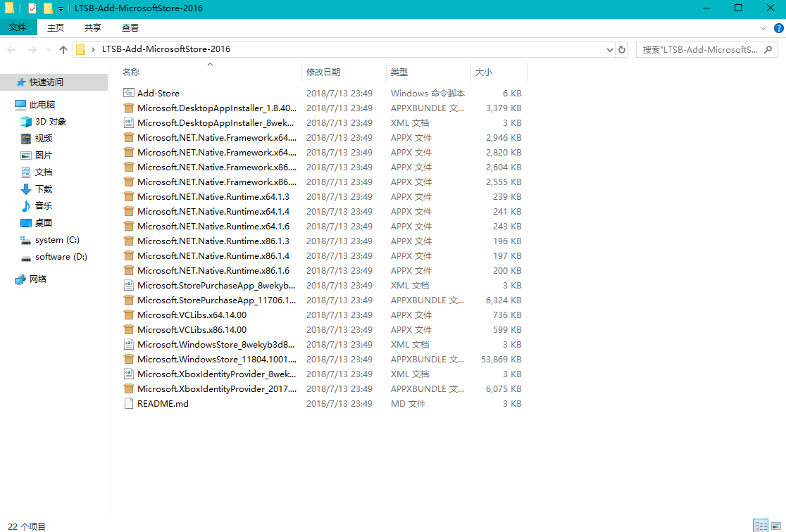Click the quick access new folder icon

(x=48, y=8)
